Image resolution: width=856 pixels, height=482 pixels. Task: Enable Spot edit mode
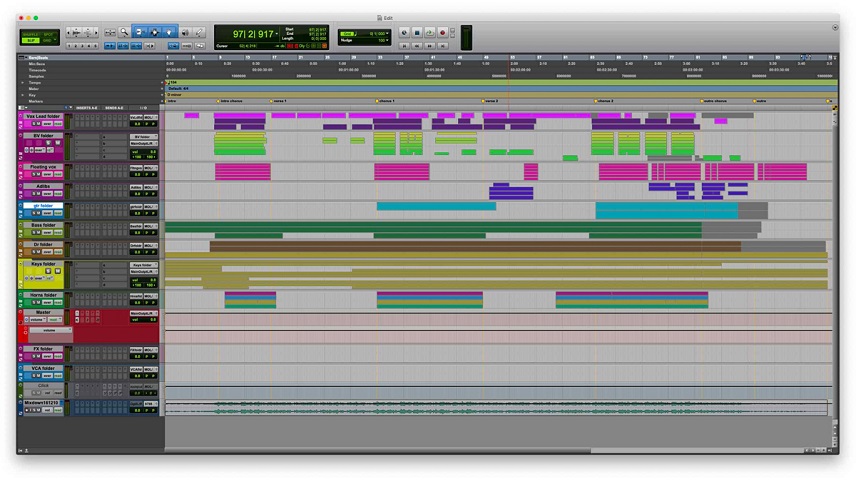(49, 34)
